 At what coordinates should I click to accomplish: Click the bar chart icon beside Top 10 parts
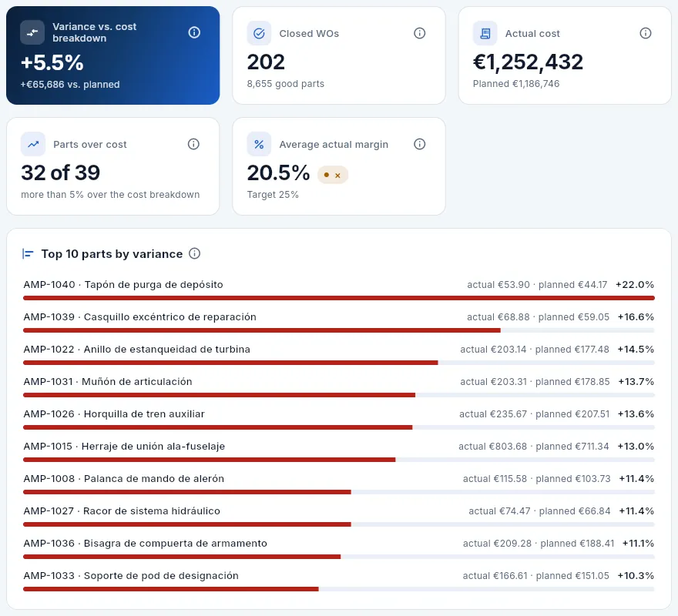point(28,254)
